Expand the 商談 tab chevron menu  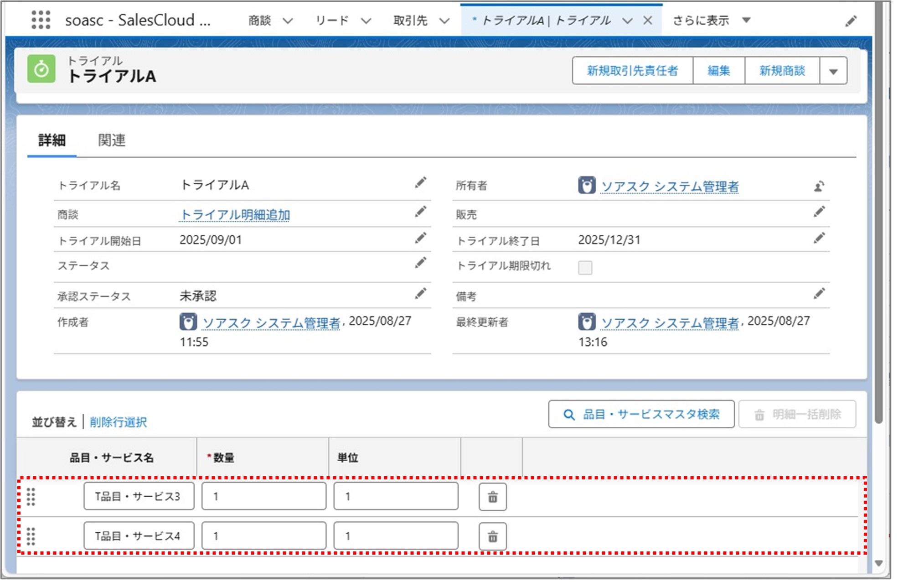tap(287, 21)
